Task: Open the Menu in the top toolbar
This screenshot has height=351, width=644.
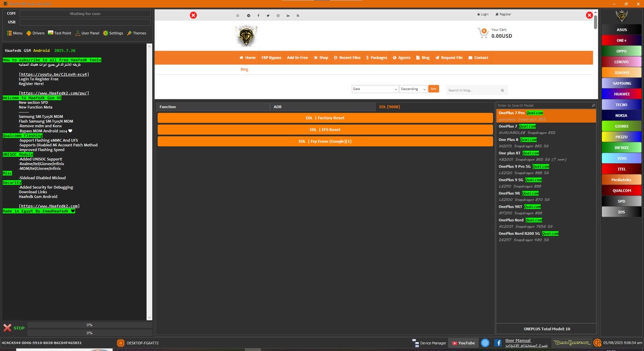Action: click(14, 33)
